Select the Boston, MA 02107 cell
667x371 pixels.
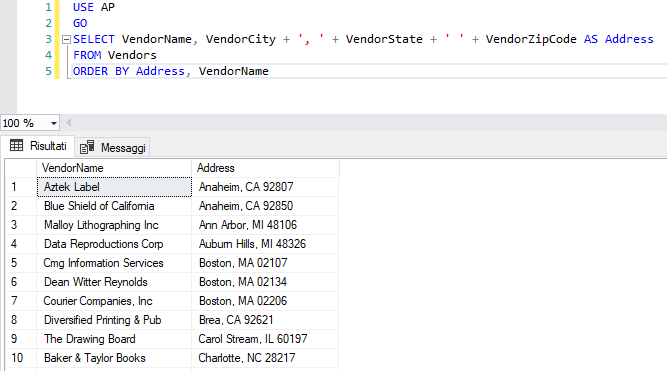click(x=265, y=263)
